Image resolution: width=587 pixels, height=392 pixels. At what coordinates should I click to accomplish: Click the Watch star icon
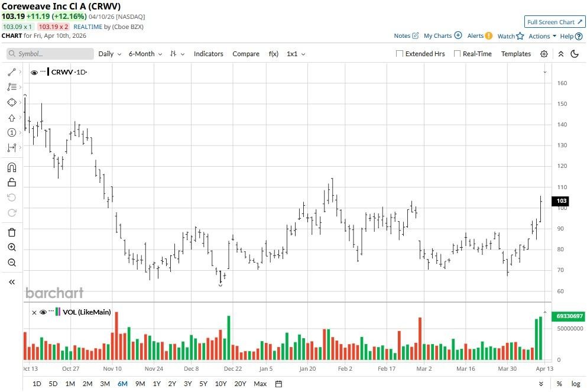click(520, 36)
